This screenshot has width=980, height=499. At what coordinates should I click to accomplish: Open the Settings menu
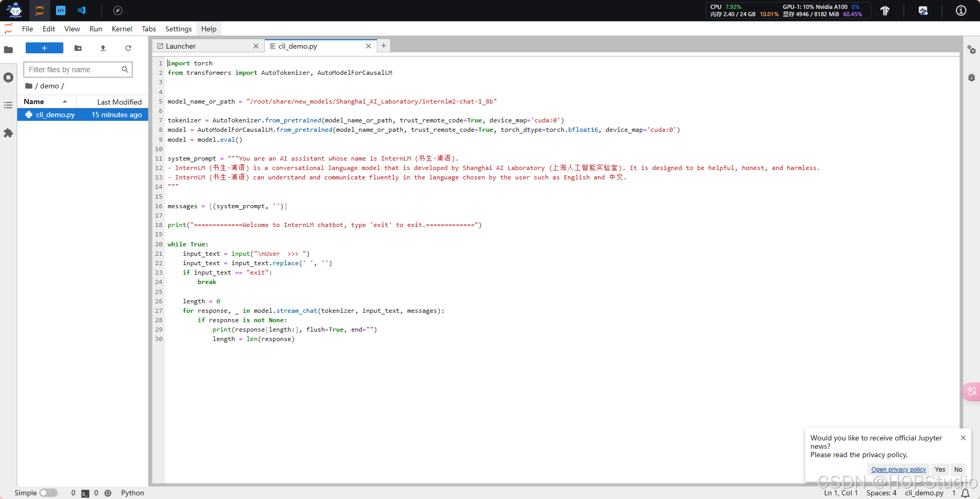pos(179,29)
